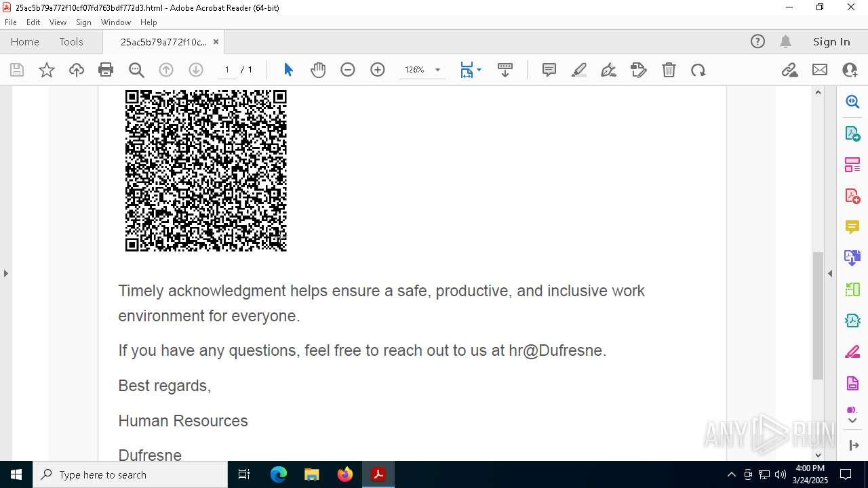This screenshot has height=488, width=868.
Task: Add a sticky note comment
Action: click(x=549, y=70)
